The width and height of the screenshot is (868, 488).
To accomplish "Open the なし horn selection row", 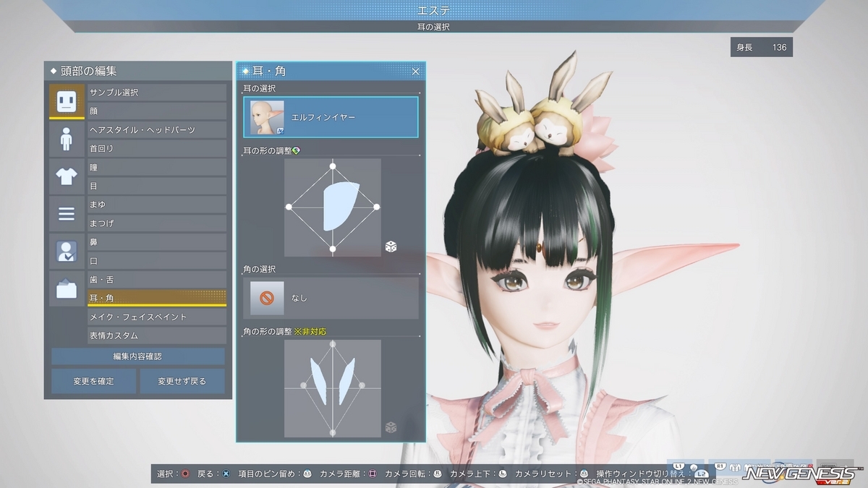I will pyautogui.click(x=331, y=298).
